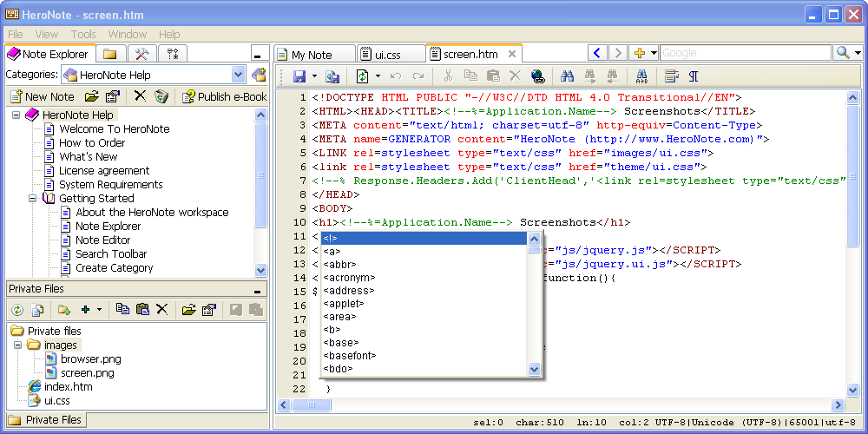This screenshot has width=868, height=434.
Task: Select the Welcome To HeroNote note
Action: click(x=114, y=128)
